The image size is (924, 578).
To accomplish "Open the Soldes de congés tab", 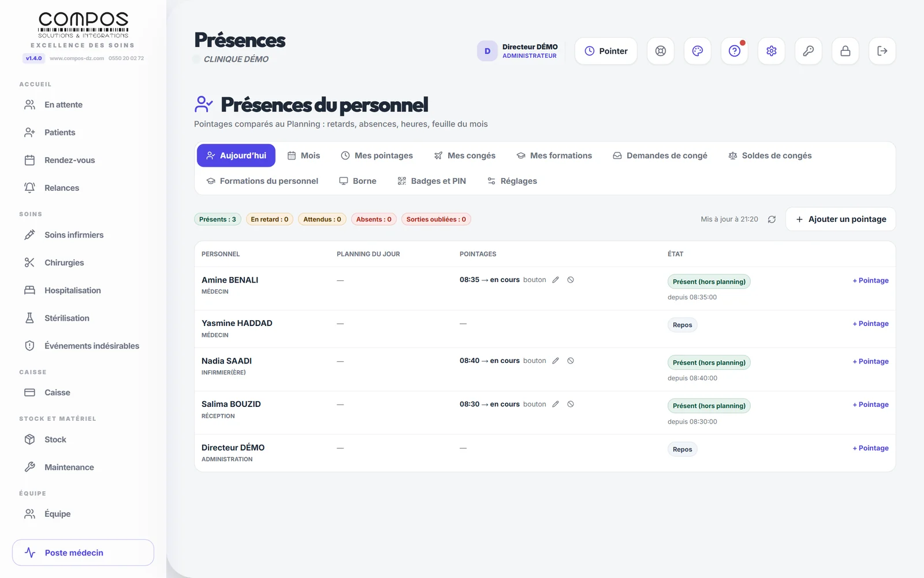I will 770,155.
